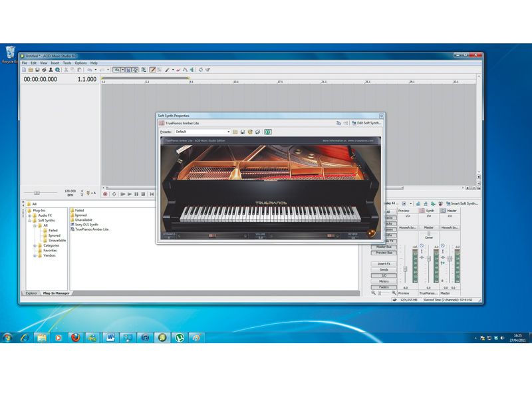532x399 pixels.
Task: Pause playback in the transport bar
Action: click(136, 194)
